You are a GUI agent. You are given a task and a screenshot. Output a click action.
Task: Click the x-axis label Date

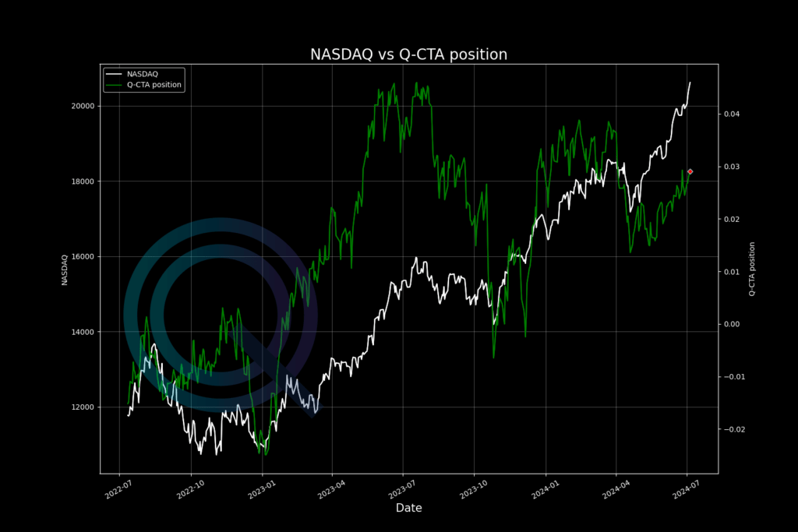pyautogui.click(x=408, y=508)
